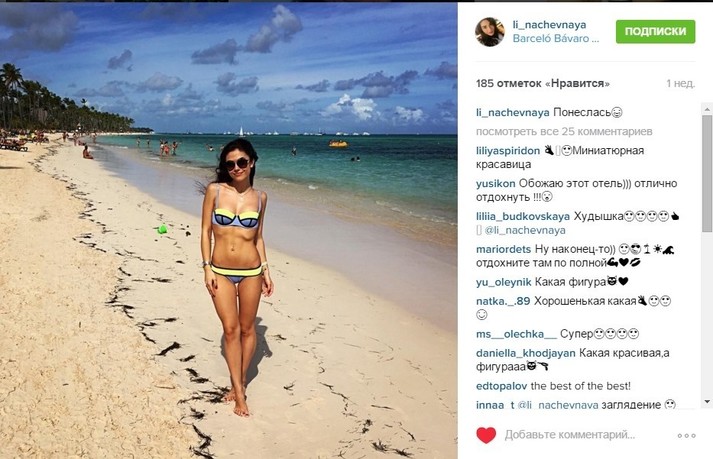713x459 pixels.
Task: Open yusikon commenter profile
Action: 496,183
